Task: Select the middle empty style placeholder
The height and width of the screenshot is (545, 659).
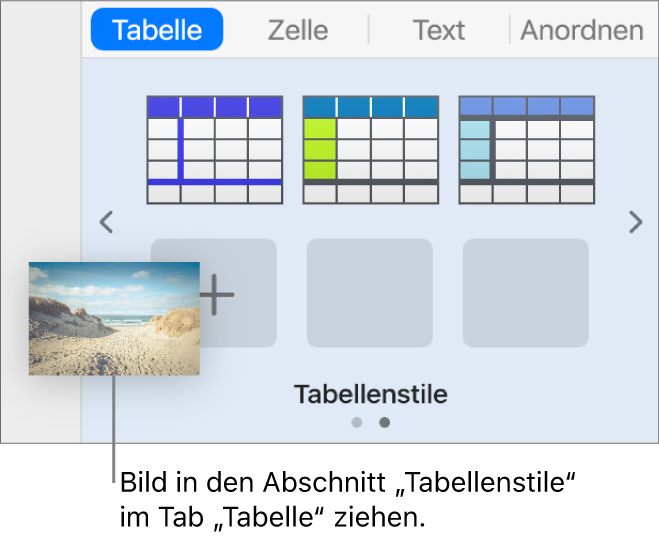Action: tap(370, 293)
